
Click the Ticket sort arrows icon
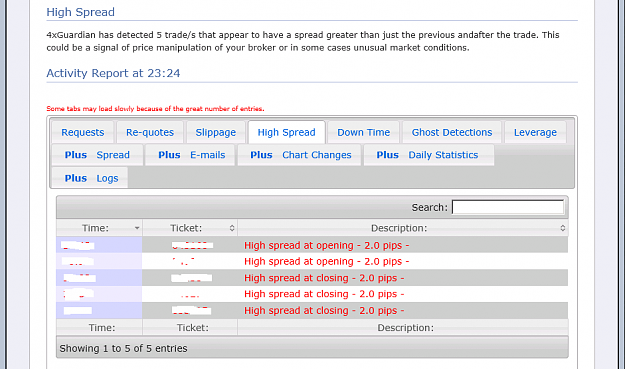232,228
